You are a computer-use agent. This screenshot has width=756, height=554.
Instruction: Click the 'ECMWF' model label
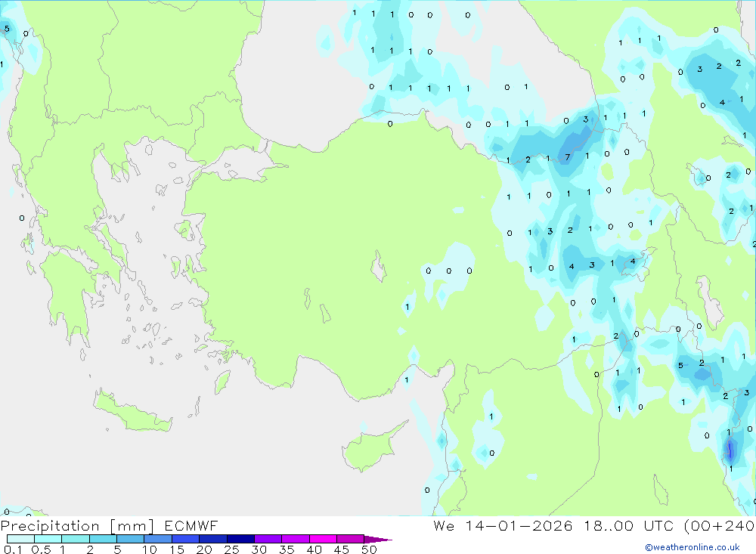[x=191, y=526]
